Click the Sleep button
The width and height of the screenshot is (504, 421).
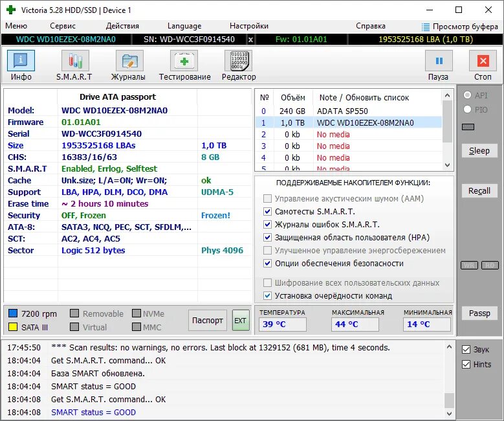(x=479, y=151)
